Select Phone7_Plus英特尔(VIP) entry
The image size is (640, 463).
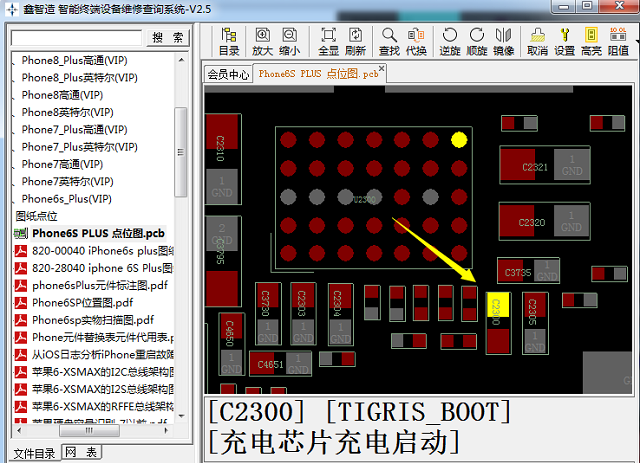coord(80,147)
